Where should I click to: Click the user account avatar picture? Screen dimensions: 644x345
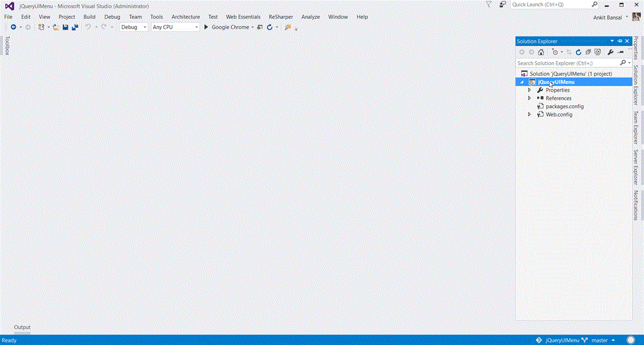coord(636,17)
